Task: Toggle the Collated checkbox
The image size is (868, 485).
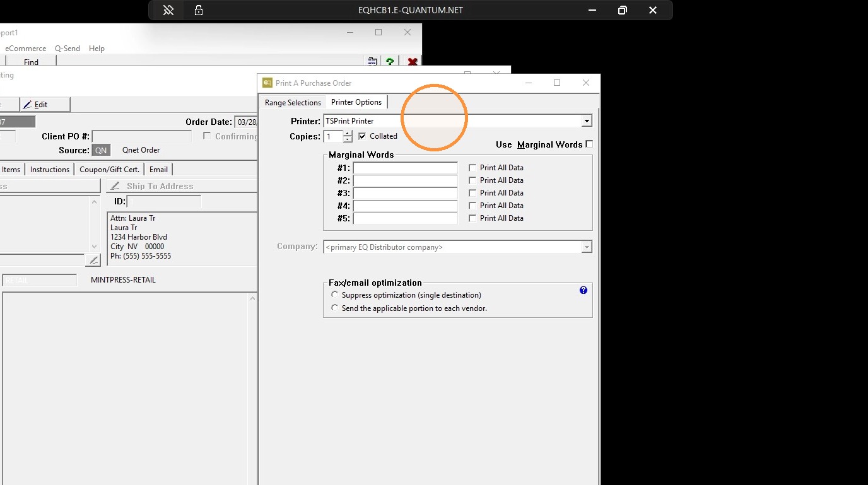Action: (x=362, y=136)
